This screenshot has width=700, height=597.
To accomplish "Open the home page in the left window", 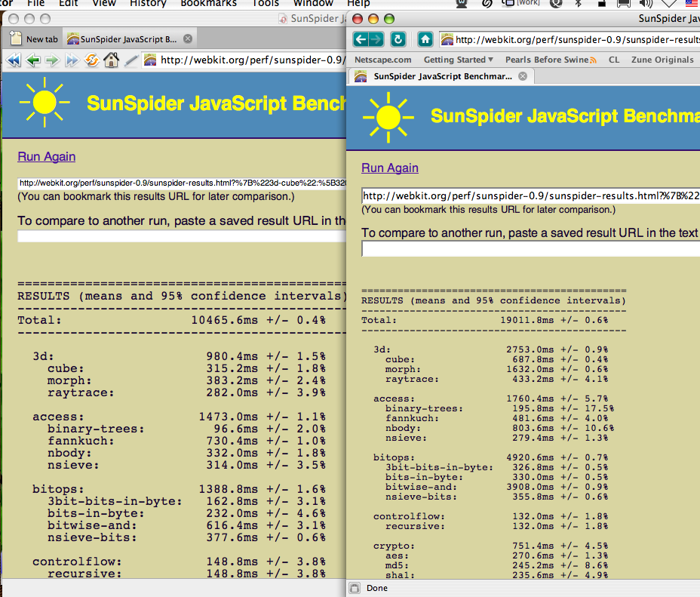I will pos(111,60).
